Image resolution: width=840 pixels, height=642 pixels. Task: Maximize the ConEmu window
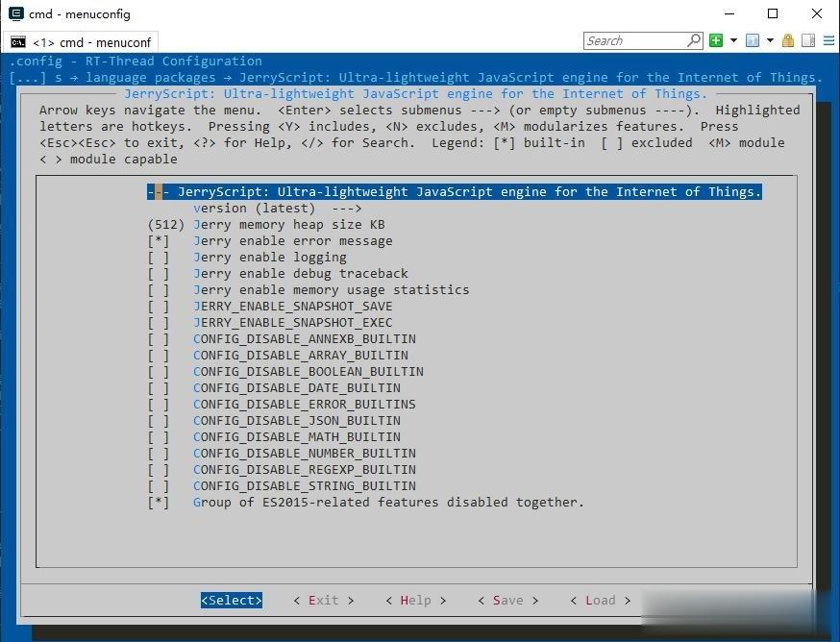[773, 13]
